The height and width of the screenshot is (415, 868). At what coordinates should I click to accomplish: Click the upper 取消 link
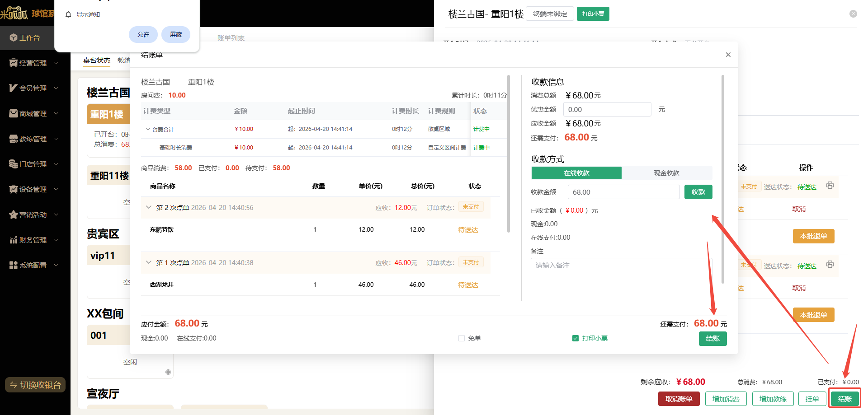(x=799, y=209)
